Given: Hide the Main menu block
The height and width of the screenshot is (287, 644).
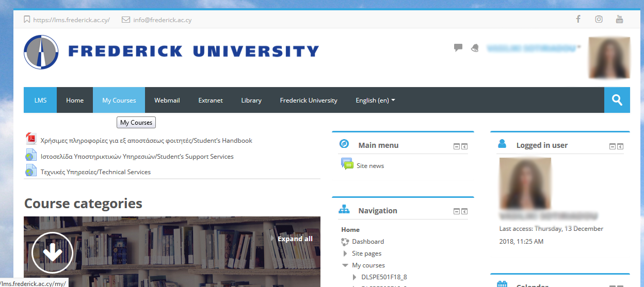Looking at the screenshot, I should click(457, 146).
